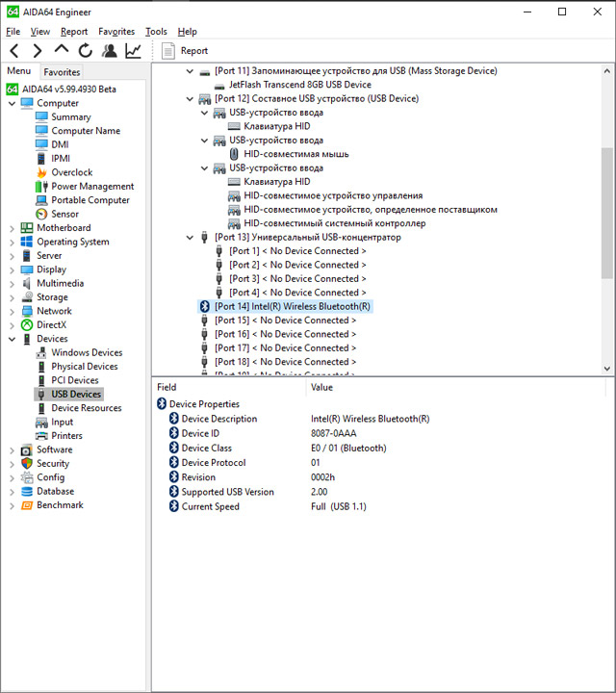The height and width of the screenshot is (693, 616).
Task: Switch to the Menu tab
Action: 19,71
